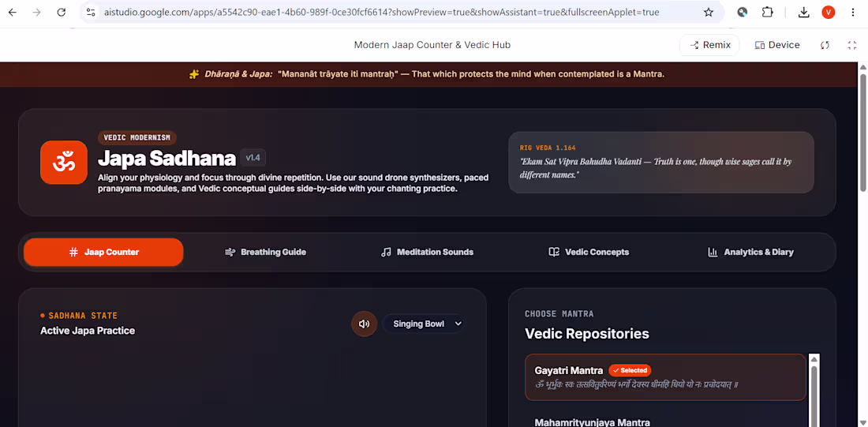868x427 pixels.
Task: Switch to Breathing Guide tab
Action: [265, 252]
